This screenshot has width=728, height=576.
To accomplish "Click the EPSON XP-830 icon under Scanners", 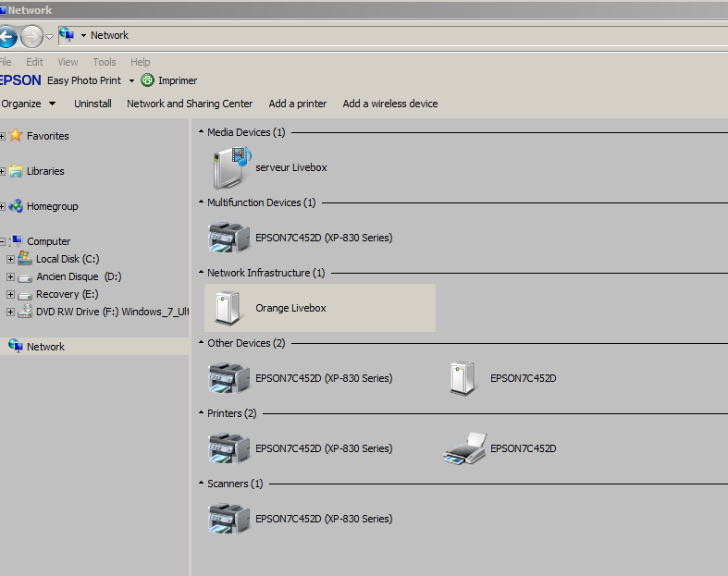I will click(x=229, y=519).
